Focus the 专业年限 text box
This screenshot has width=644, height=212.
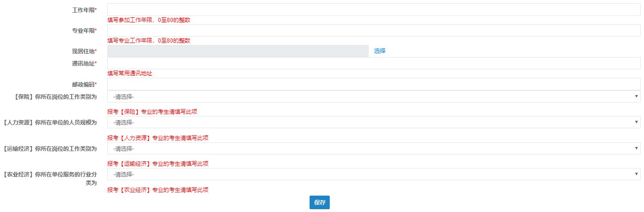(x=373, y=30)
